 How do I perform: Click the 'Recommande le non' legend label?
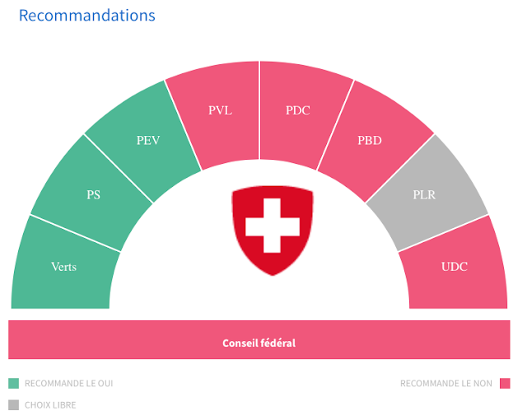445,384
